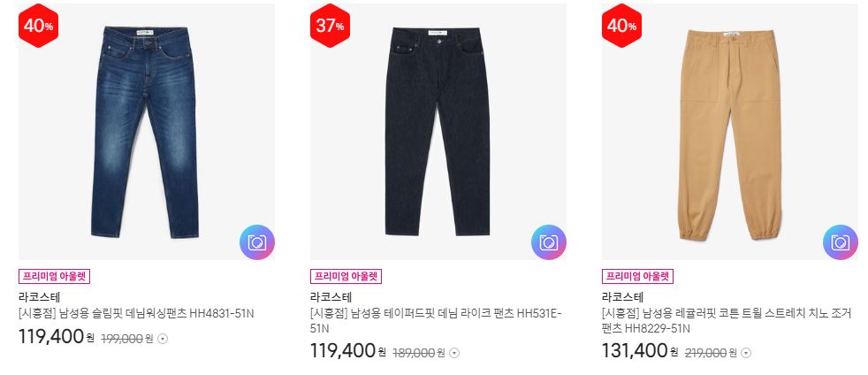Open product link HH4831-51N slim fit denim

point(136,313)
